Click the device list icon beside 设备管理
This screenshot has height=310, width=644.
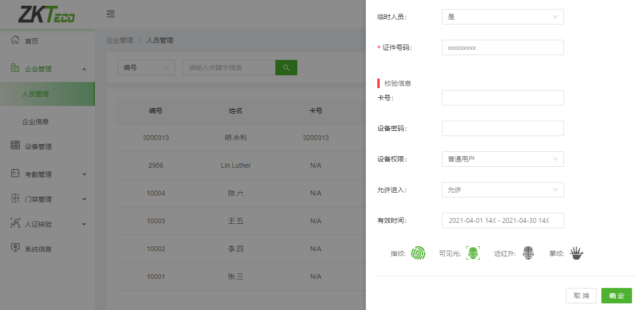point(15,146)
